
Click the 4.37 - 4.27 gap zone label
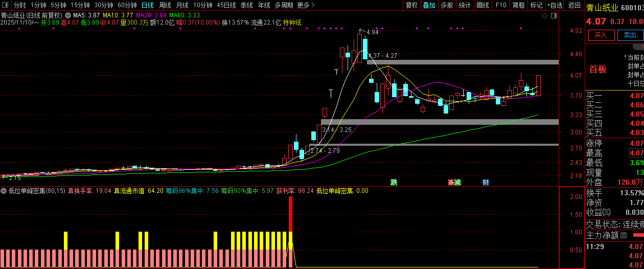(x=382, y=55)
